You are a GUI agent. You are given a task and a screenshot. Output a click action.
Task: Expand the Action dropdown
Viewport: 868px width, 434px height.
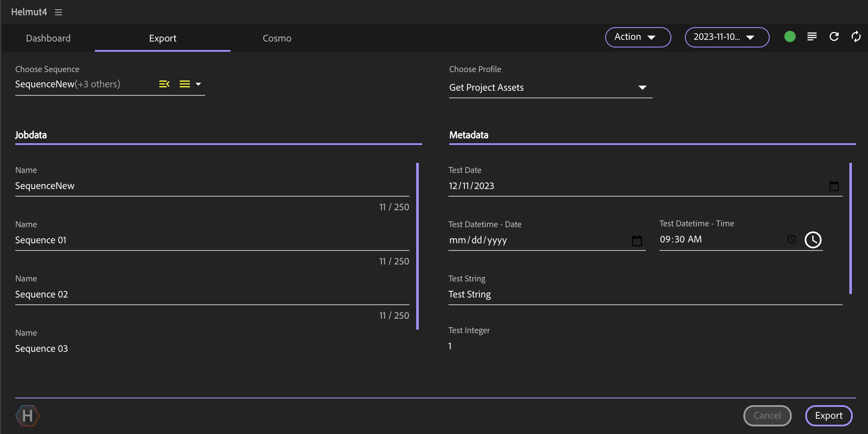pyautogui.click(x=637, y=37)
